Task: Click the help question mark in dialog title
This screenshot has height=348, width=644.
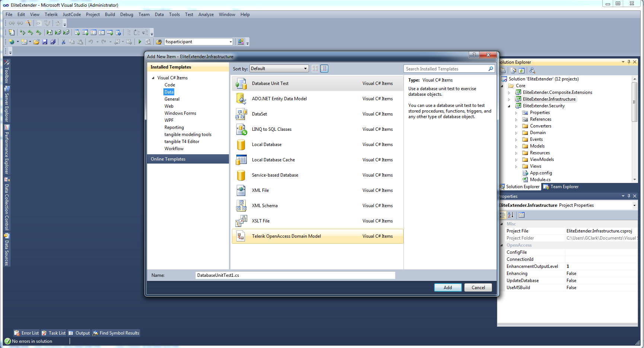Action: tap(474, 55)
